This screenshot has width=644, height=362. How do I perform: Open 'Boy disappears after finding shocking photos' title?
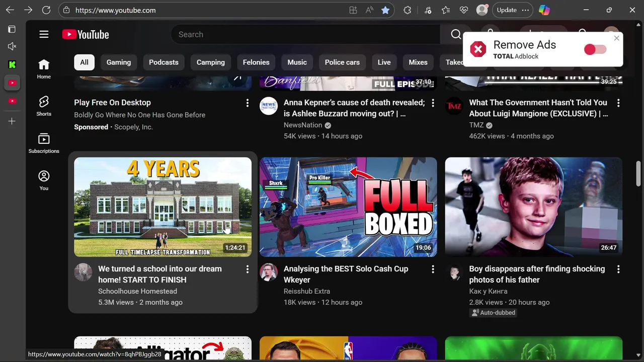coord(537,274)
